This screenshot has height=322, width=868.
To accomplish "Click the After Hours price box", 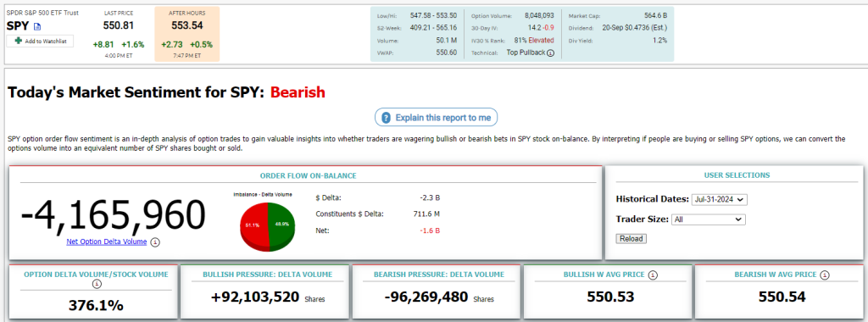I will [x=186, y=34].
